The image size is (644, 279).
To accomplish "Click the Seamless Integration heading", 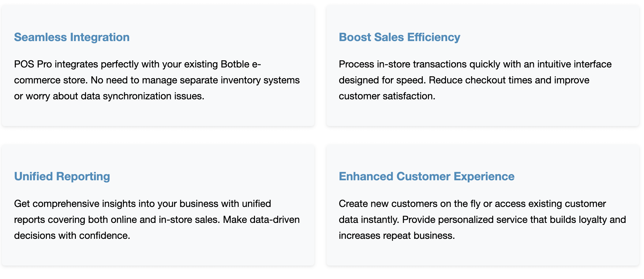I will pyautogui.click(x=72, y=37).
